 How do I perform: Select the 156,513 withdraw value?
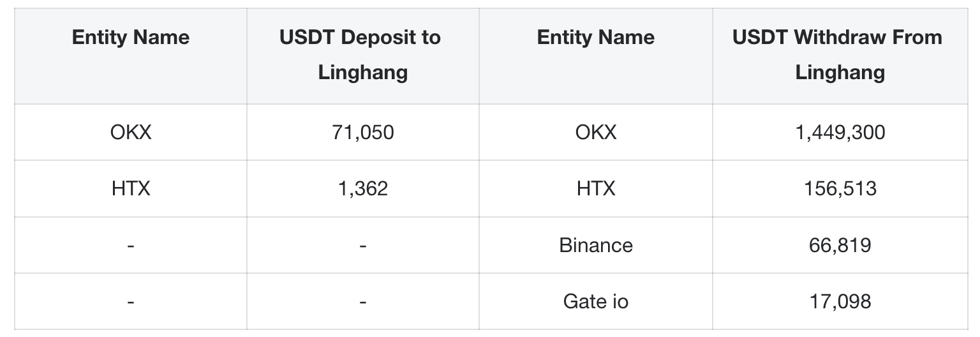[840, 188]
